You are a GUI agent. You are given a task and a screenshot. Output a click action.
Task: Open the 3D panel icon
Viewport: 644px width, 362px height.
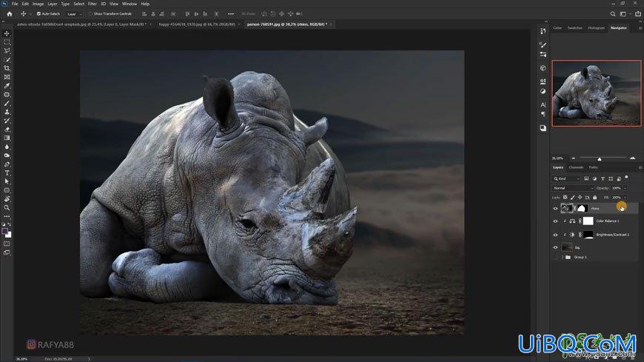coord(543,68)
